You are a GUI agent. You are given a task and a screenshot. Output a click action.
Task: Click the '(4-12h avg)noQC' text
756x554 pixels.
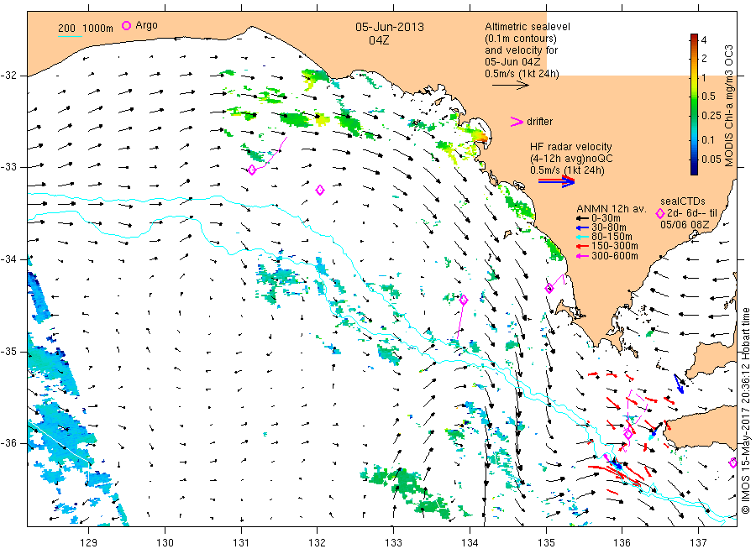point(571,159)
